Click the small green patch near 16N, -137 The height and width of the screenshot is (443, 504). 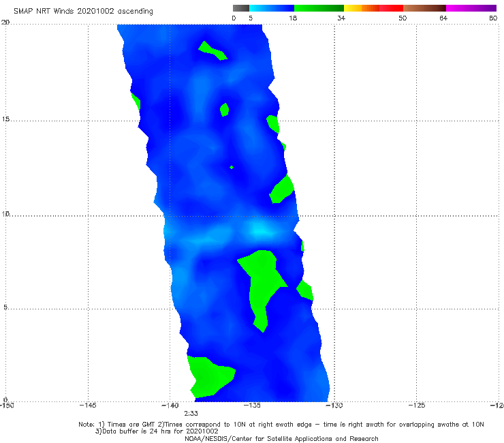224,110
